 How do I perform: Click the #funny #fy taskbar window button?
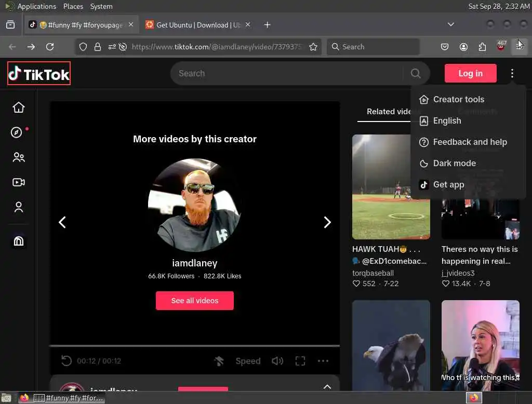[69, 398]
